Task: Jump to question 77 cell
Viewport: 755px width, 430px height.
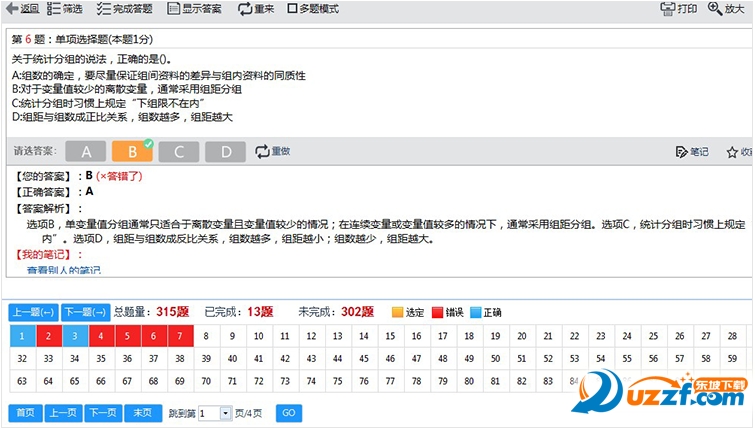Action: pos(390,381)
